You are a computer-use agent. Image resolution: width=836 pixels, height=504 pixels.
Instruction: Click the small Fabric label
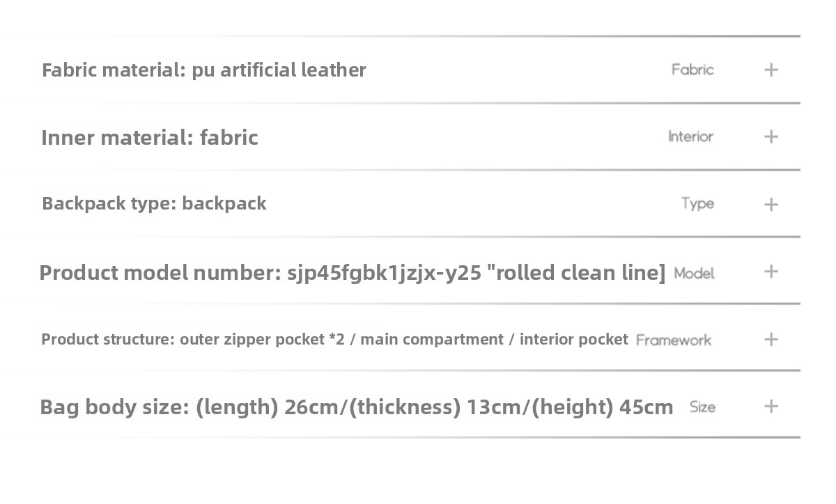(x=692, y=70)
